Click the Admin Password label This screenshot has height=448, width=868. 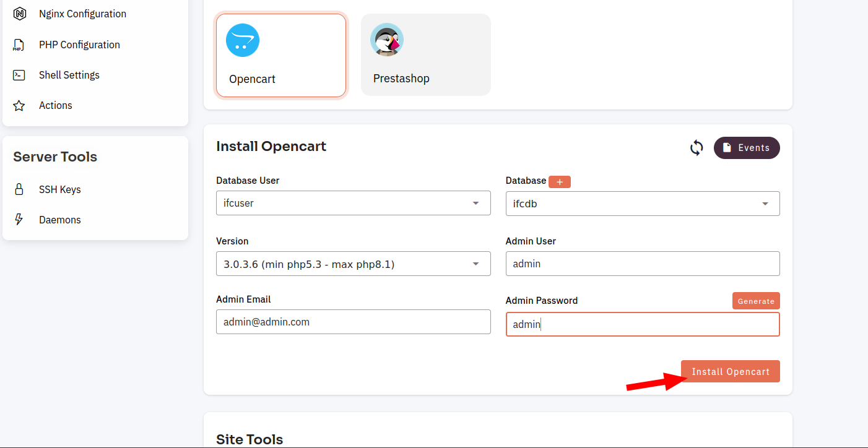click(542, 301)
